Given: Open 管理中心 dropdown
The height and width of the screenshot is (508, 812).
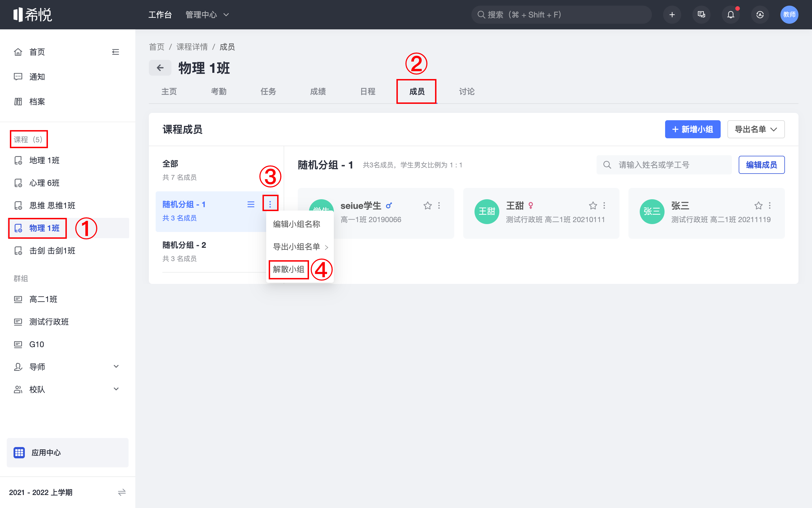Looking at the screenshot, I should coord(207,14).
